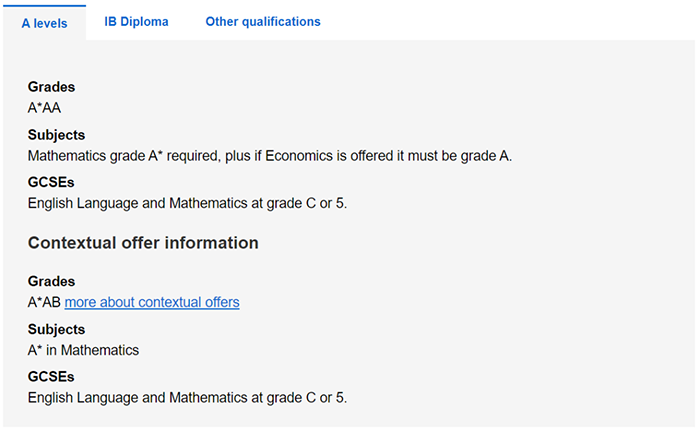This screenshot has height=432, width=700.
Task: Click the GCSEs heading under contextual offer
Action: [51, 377]
